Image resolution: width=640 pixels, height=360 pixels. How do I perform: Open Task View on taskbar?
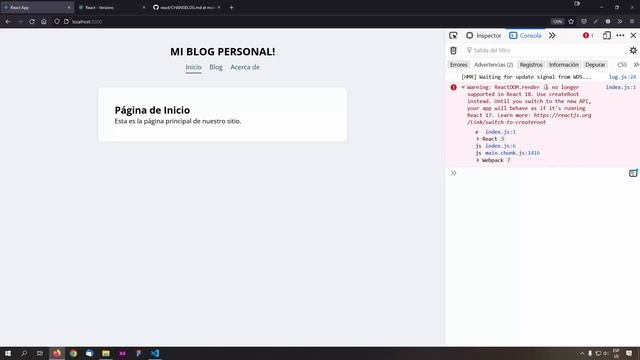tap(40, 353)
